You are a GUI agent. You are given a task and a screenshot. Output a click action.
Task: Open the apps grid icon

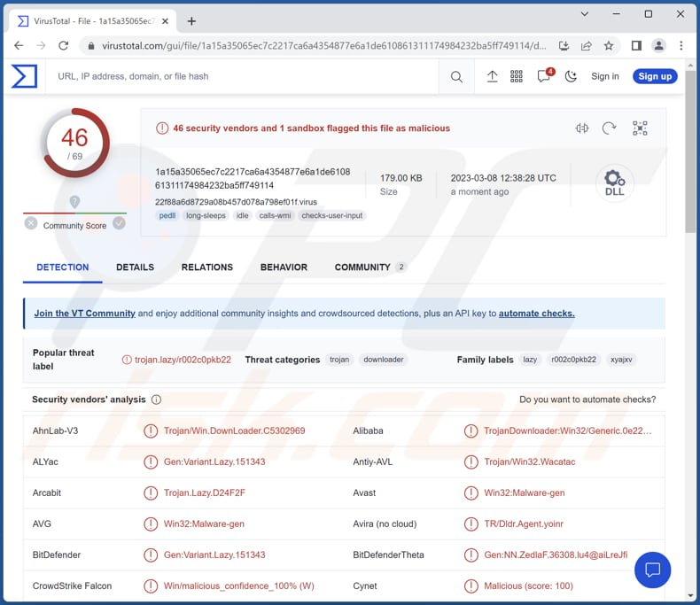pos(517,77)
